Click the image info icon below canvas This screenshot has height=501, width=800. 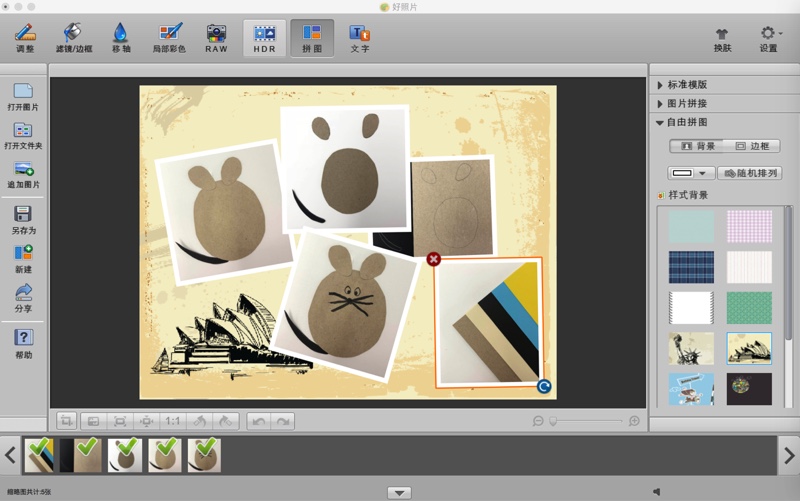[x=93, y=421]
